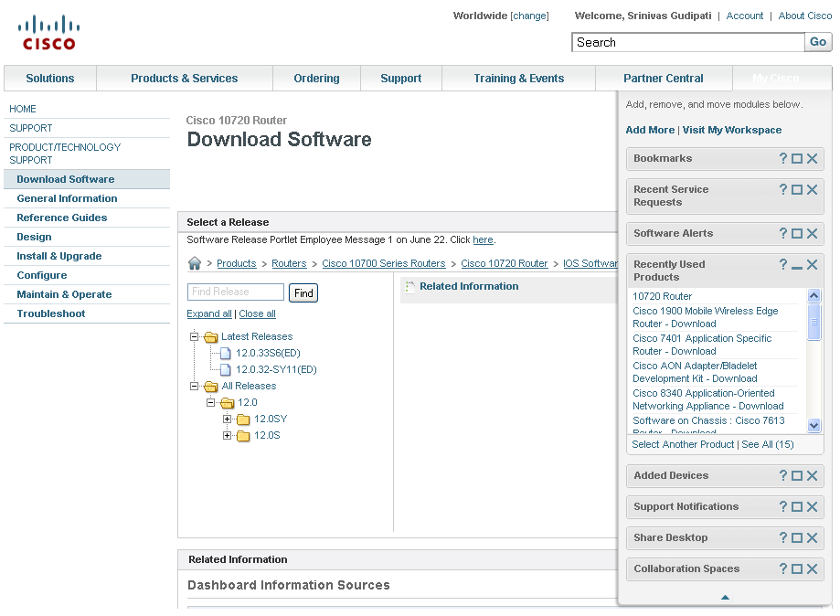Focus the Search input field

[x=688, y=42]
